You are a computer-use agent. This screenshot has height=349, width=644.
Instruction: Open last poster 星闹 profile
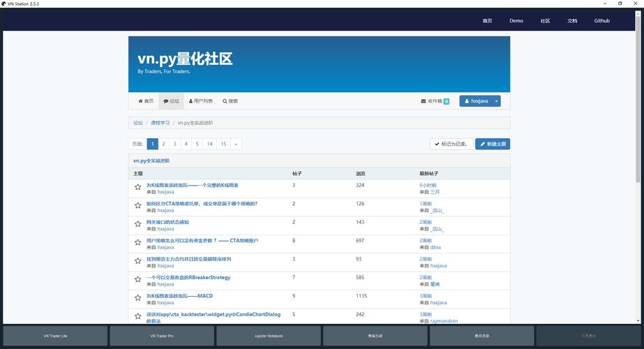[x=435, y=285]
